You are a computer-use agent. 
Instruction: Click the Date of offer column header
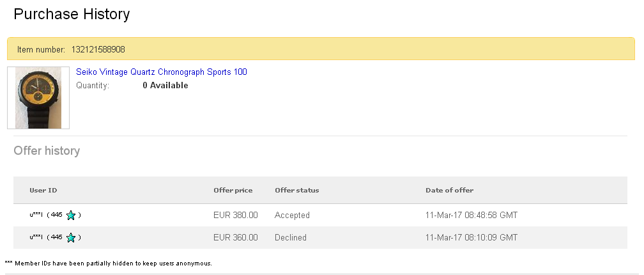pyautogui.click(x=449, y=191)
